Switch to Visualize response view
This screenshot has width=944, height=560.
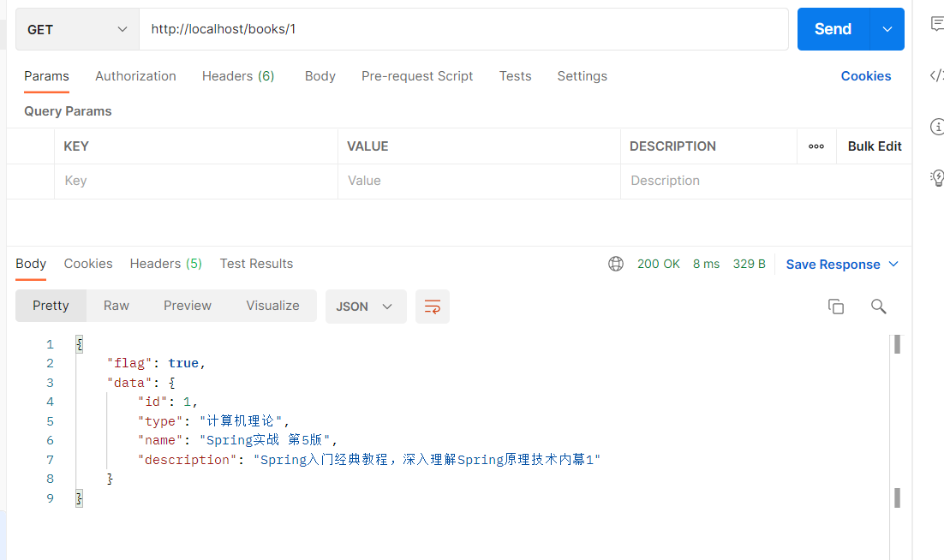click(x=272, y=306)
